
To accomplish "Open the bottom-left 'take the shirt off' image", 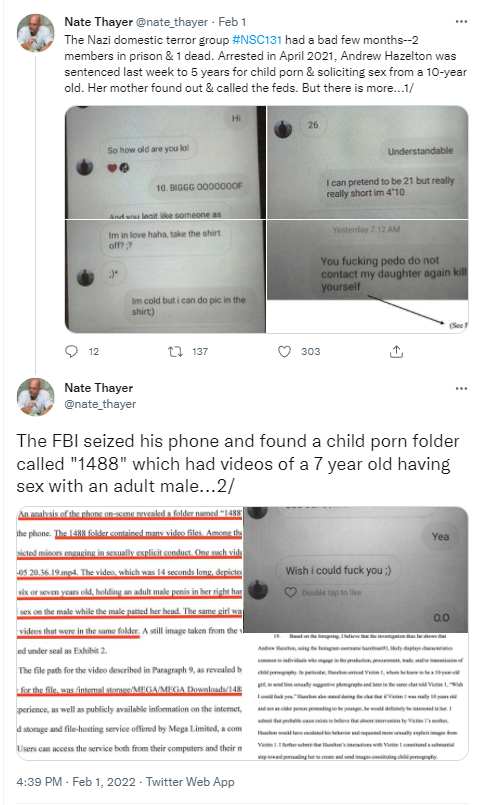I will [x=165, y=276].
